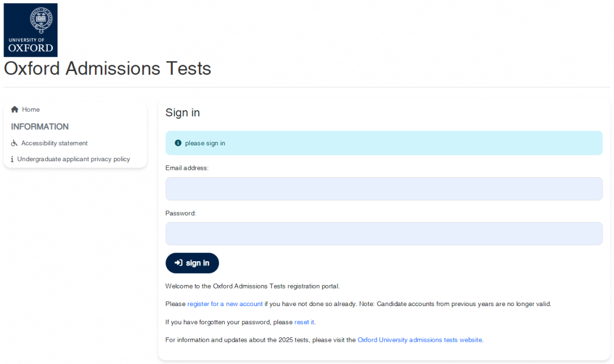Image resolution: width=614 pixels, height=364 pixels.
Task: Open the Undergraduate applicant privacy policy
Action: pyautogui.click(x=73, y=159)
